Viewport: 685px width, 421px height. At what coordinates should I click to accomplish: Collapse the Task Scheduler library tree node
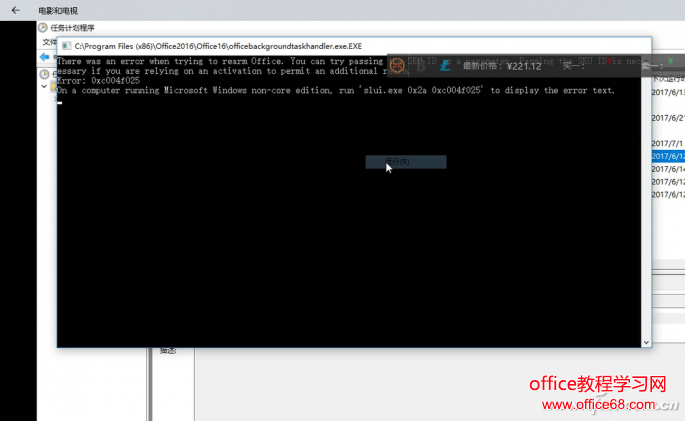click(44, 86)
